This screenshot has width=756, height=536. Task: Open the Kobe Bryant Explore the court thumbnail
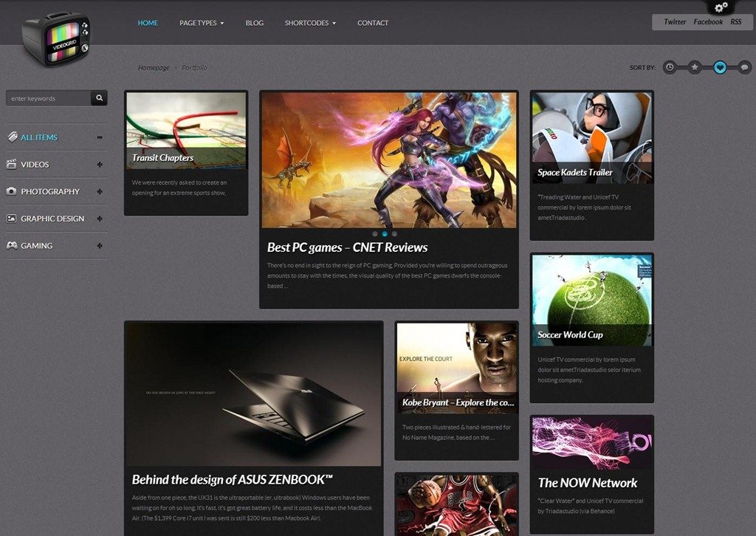[456, 368]
